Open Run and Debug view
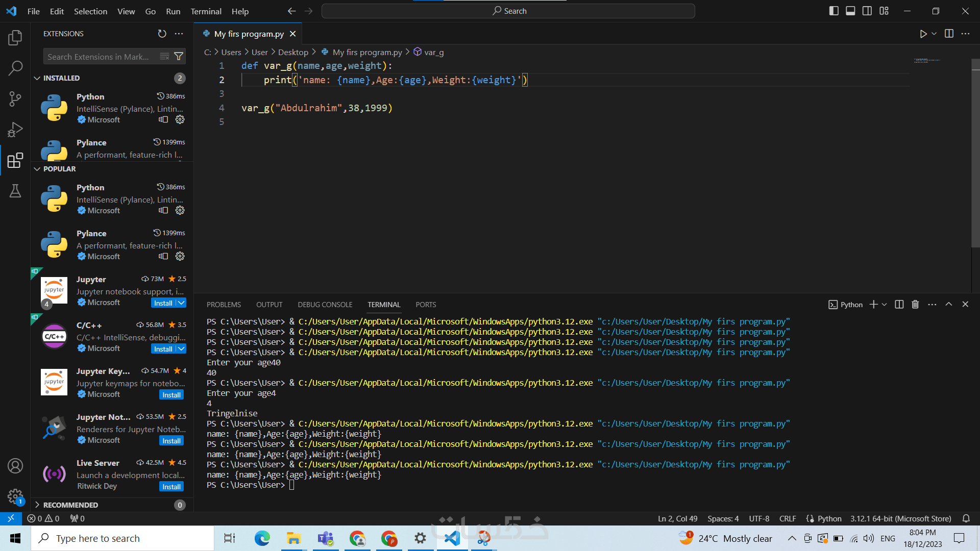This screenshot has height=551, width=980. (x=15, y=130)
